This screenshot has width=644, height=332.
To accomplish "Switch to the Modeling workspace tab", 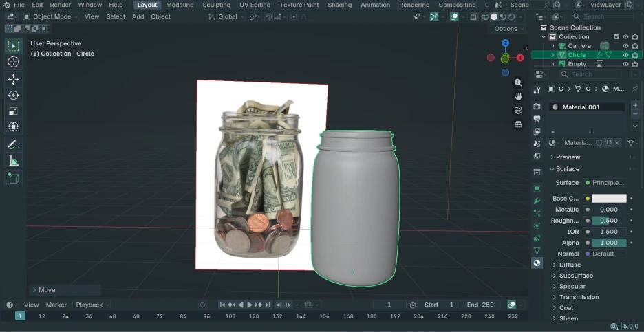I will click(180, 5).
